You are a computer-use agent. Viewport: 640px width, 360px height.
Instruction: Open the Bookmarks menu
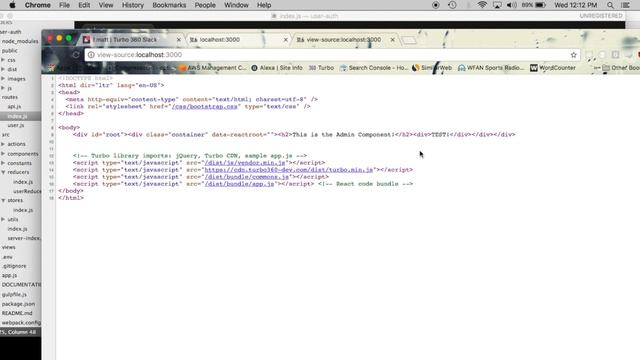[169, 5]
